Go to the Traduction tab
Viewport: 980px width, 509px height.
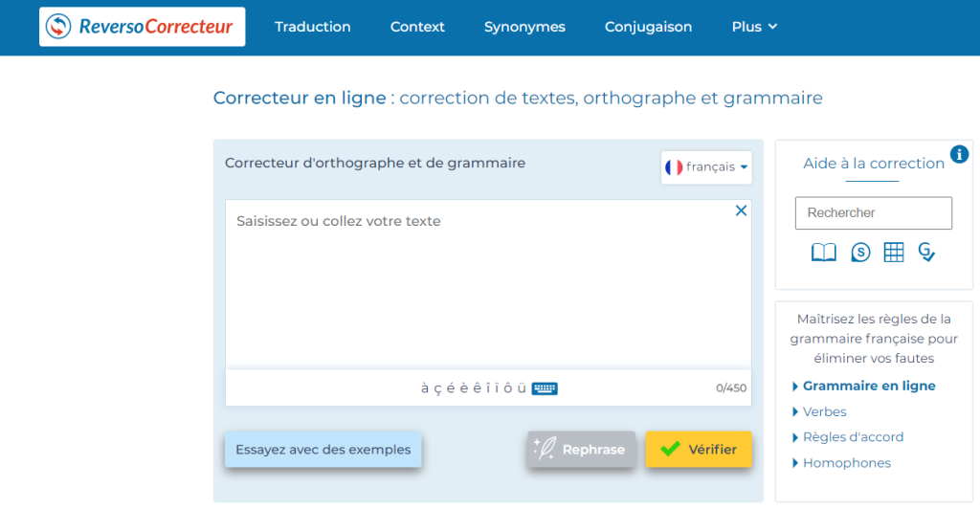[312, 27]
